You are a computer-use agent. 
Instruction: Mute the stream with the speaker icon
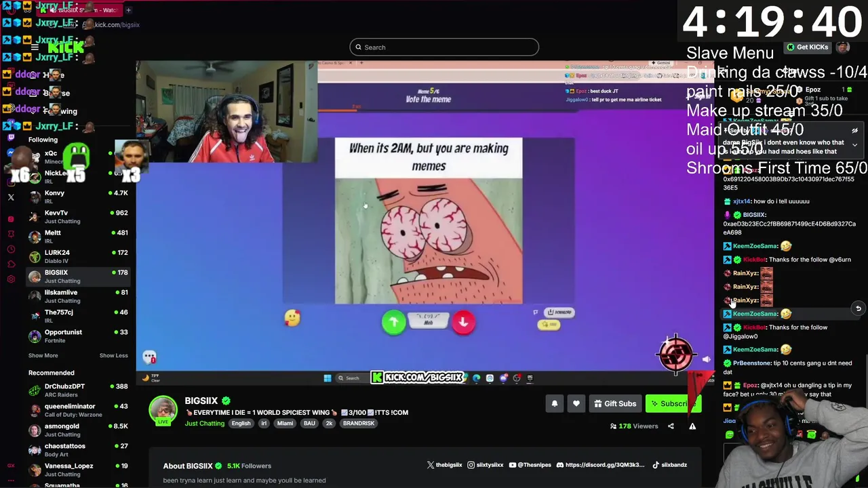point(706,360)
